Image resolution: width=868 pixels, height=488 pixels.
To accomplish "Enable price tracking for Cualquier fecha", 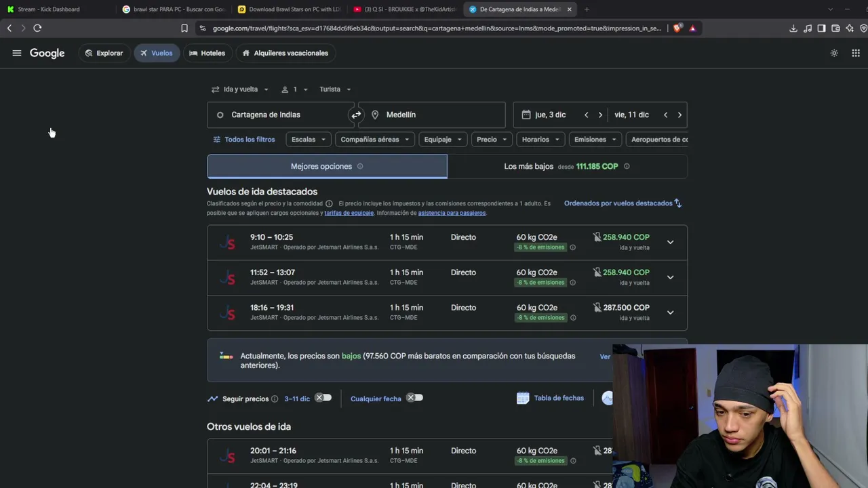I will click(x=414, y=398).
